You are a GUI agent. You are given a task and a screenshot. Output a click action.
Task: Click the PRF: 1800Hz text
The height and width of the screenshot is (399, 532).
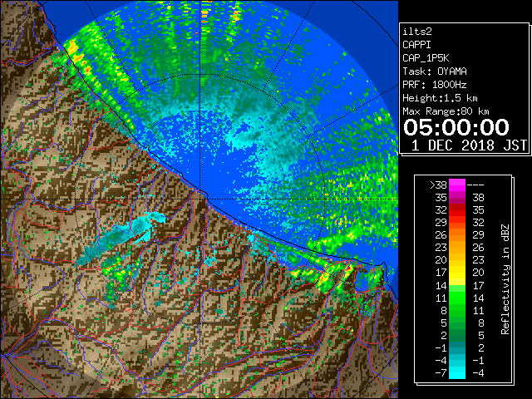pyautogui.click(x=434, y=85)
